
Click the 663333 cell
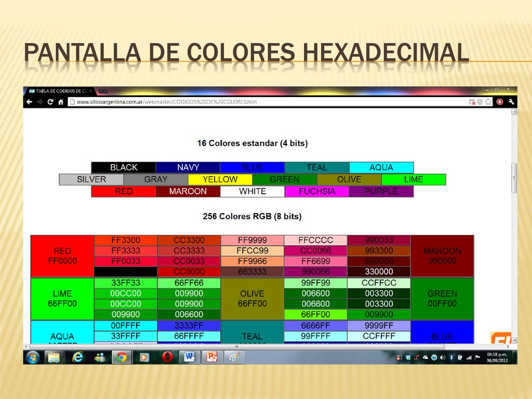tap(252, 271)
